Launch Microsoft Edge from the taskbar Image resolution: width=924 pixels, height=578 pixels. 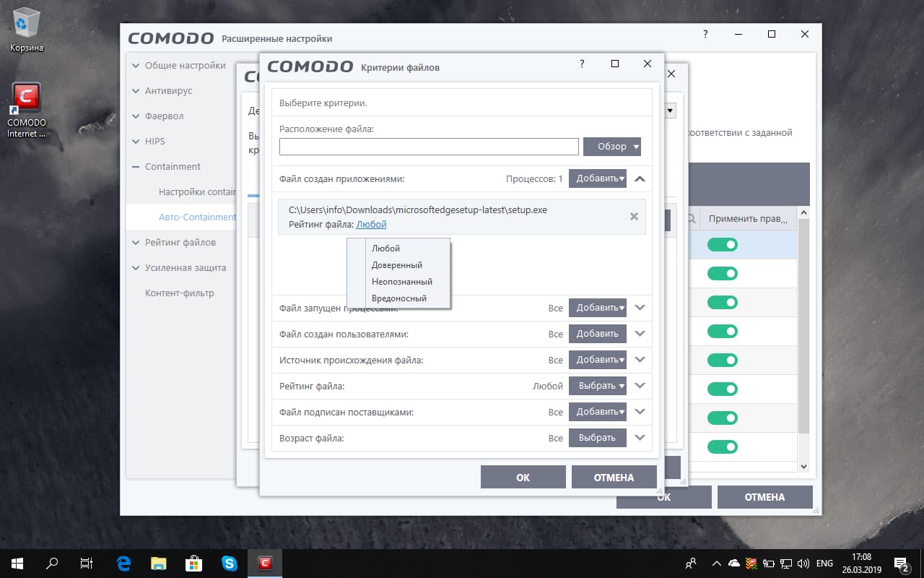(124, 563)
